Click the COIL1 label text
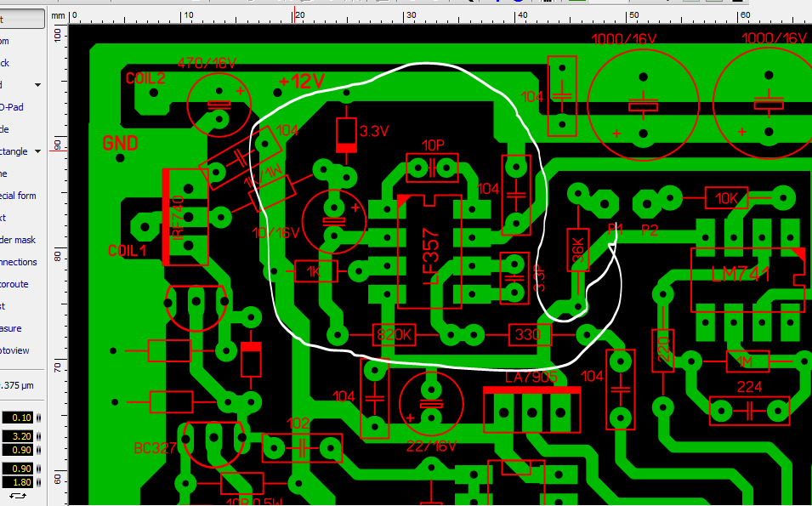812x506 pixels. [x=128, y=251]
